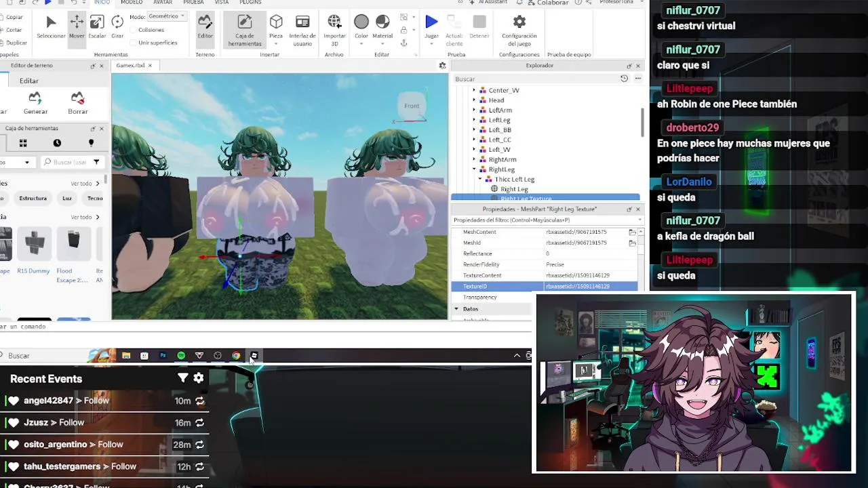Open Recent Events settings gear
The height and width of the screenshot is (488, 868).
[x=199, y=378]
